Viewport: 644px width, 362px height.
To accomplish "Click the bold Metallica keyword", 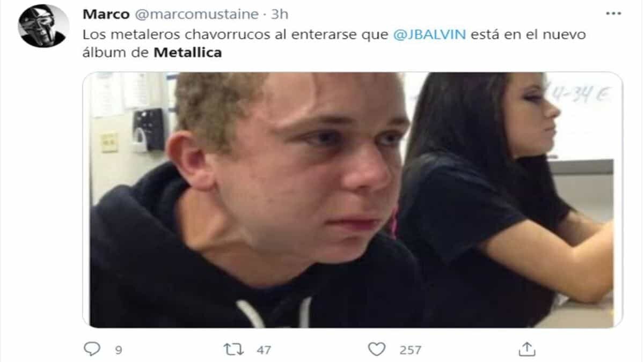I will 187,53.
